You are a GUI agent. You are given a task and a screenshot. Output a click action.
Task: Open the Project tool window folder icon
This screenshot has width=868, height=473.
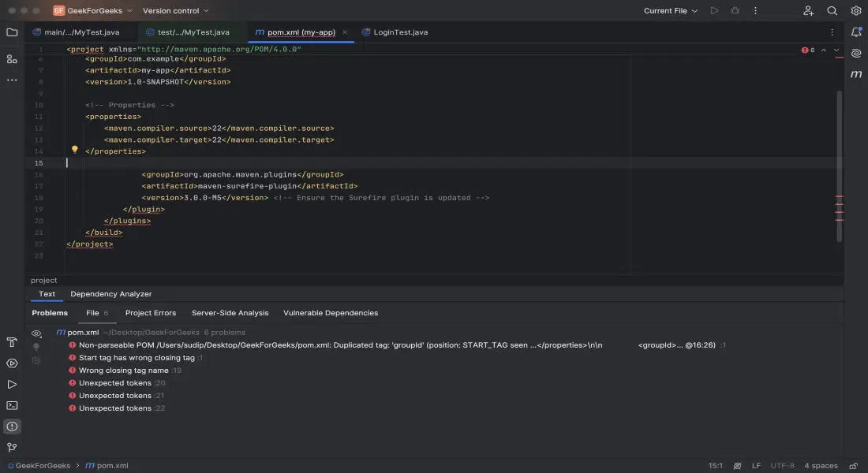point(12,32)
